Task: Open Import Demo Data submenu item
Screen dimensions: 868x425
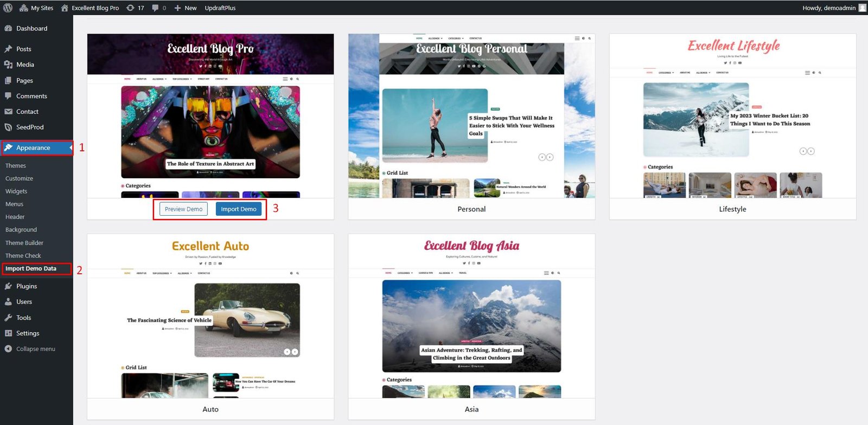Action: (x=31, y=269)
